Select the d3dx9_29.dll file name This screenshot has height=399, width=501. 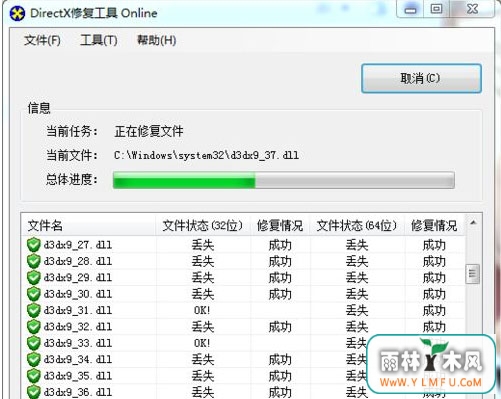pos(78,278)
